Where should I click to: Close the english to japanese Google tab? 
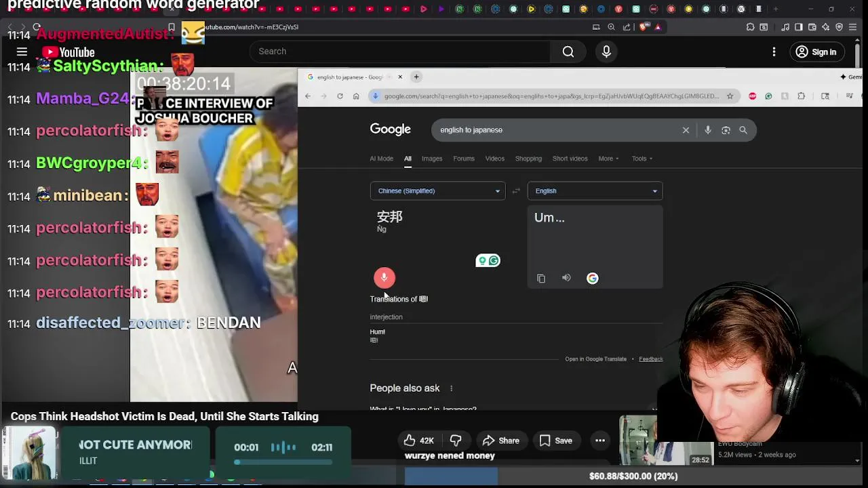coord(400,77)
